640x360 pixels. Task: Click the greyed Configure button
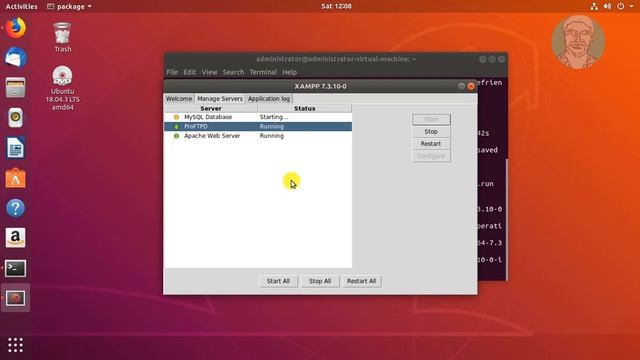click(x=431, y=156)
